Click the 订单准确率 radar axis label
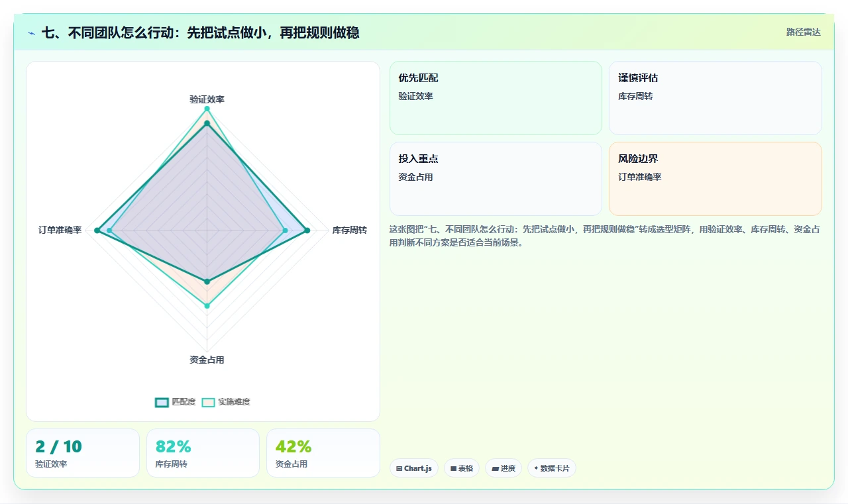The height and width of the screenshot is (504, 848). tap(60, 230)
